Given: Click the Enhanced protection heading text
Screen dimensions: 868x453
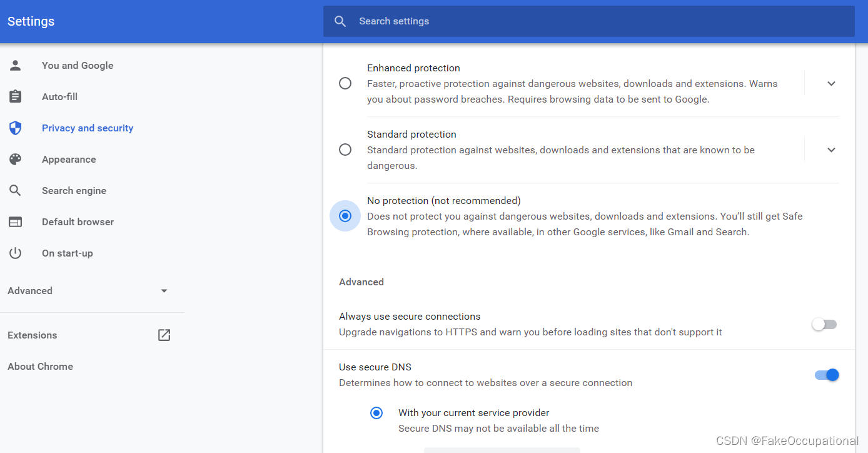Looking at the screenshot, I should click(x=413, y=68).
